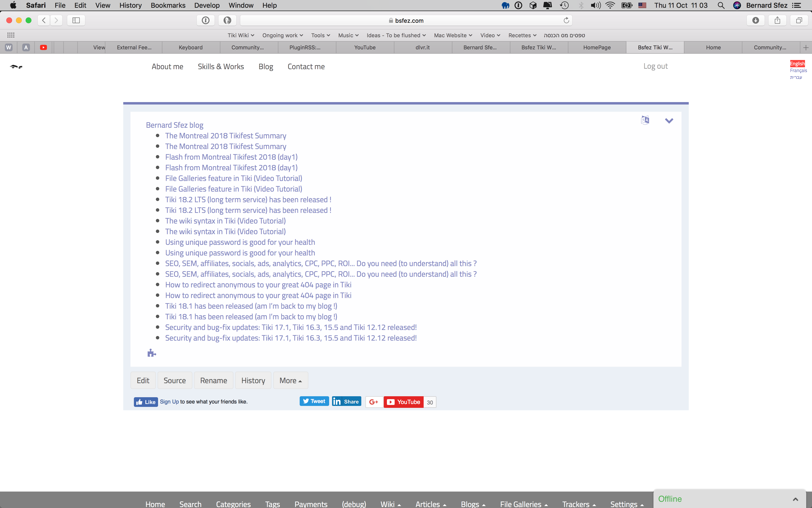Switch to the Keyboard tab

pos(191,47)
